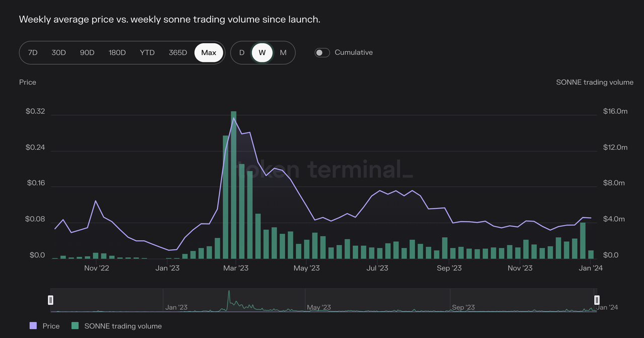Click the left handle of the range selector
This screenshot has height=338, width=644.
click(x=50, y=300)
